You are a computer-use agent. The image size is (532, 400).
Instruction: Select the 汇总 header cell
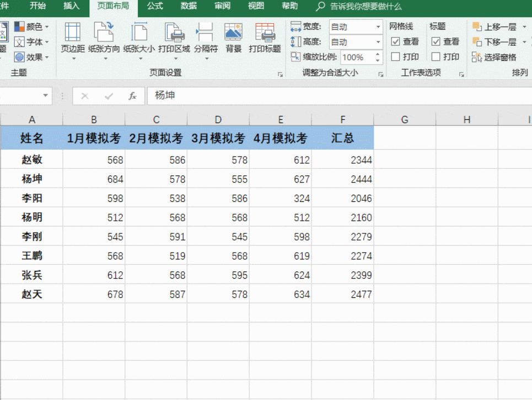[343, 138]
